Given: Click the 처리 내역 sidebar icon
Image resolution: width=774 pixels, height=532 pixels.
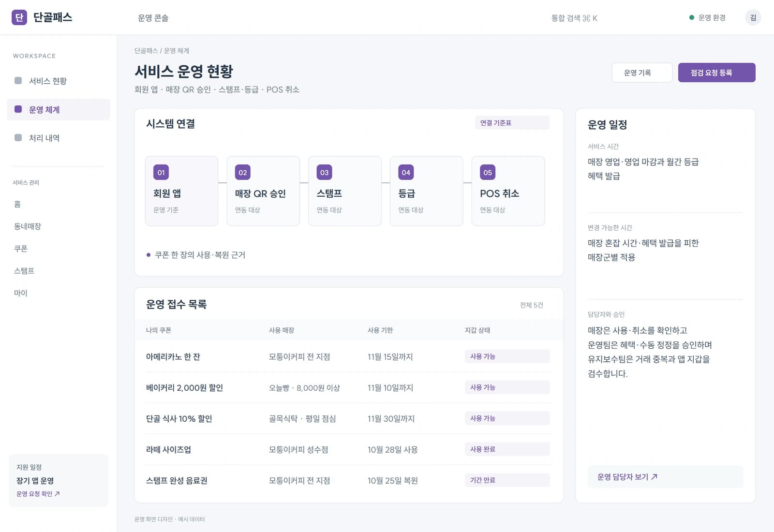Looking at the screenshot, I should click(18, 138).
